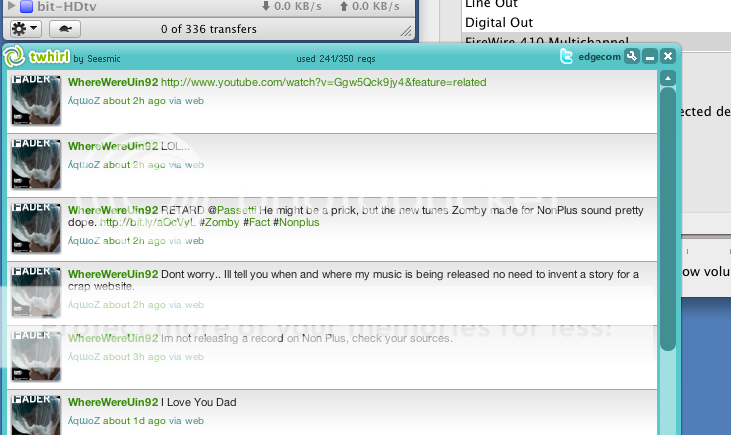Screen dimensions: 731x435
Task: Open the @Passetti mention
Action: 231,210
